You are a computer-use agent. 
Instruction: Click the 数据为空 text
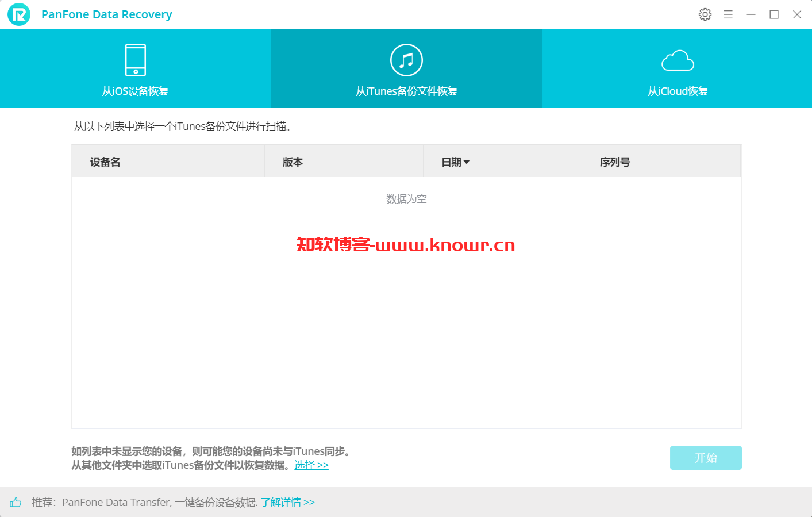406,199
